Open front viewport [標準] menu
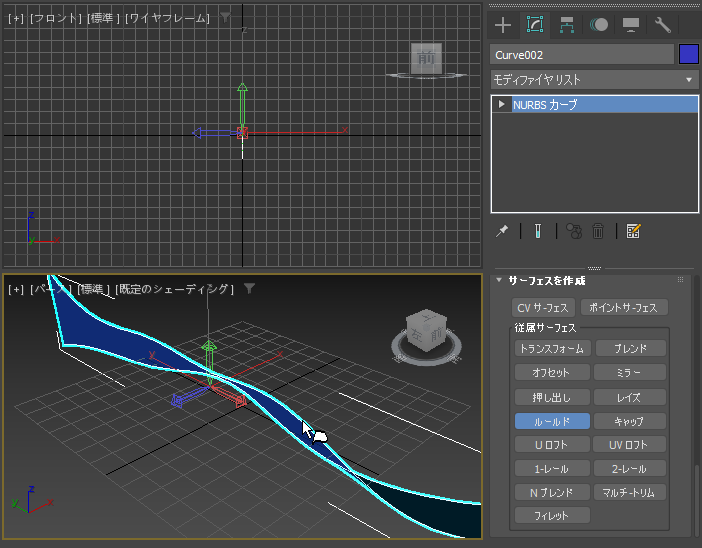The width and height of the screenshot is (702, 548). point(103,18)
